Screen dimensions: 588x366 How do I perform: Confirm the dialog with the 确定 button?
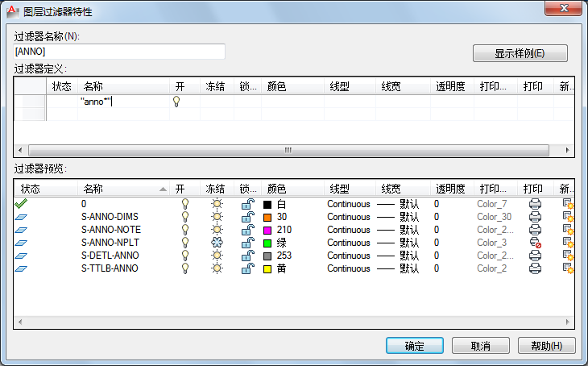click(x=414, y=346)
